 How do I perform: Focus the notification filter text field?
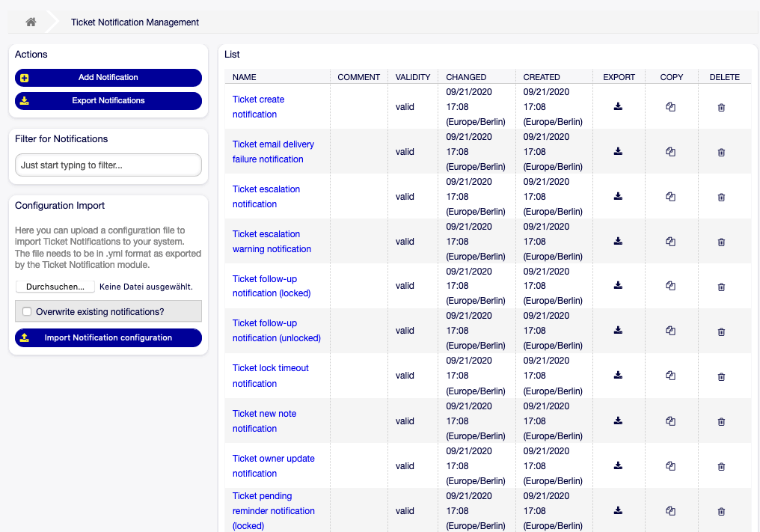tap(108, 165)
